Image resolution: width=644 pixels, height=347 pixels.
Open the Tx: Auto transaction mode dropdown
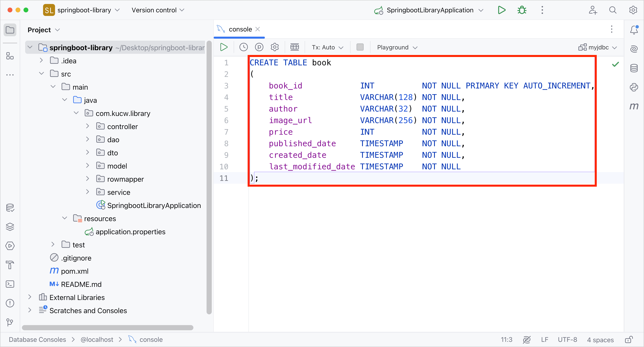[328, 47]
